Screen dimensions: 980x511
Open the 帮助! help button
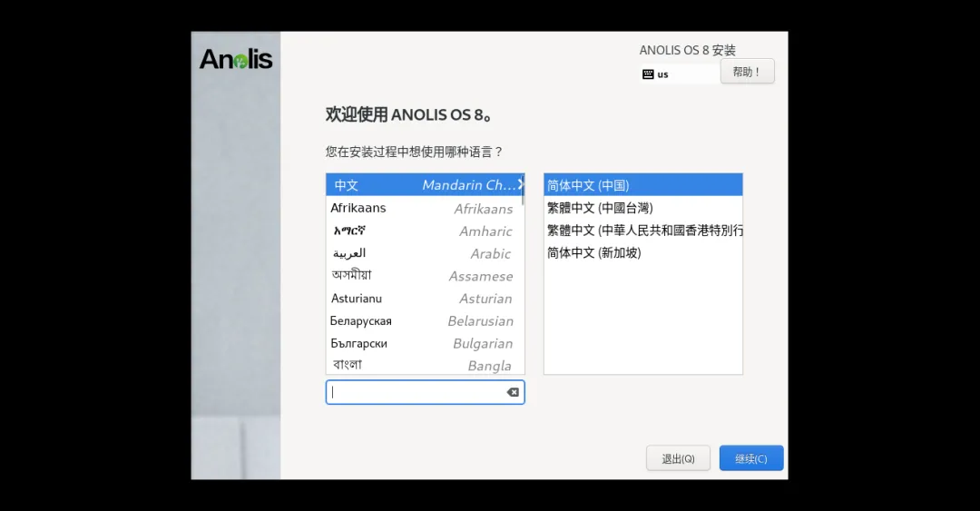pyautogui.click(x=747, y=72)
